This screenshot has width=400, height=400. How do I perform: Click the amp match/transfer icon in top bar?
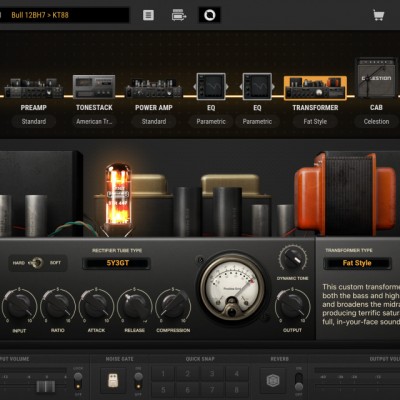point(179,15)
